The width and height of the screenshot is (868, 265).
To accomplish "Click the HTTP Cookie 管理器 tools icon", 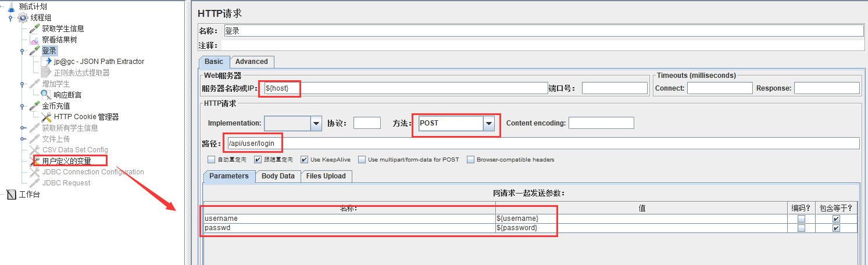I will (x=47, y=117).
